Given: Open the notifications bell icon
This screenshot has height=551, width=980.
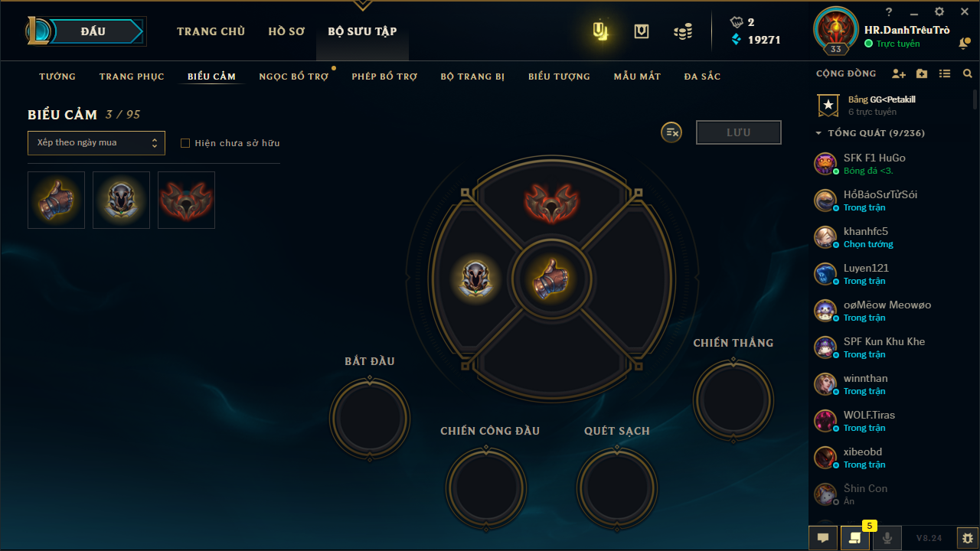Looking at the screenshot, I should click(x=964, y=44).
